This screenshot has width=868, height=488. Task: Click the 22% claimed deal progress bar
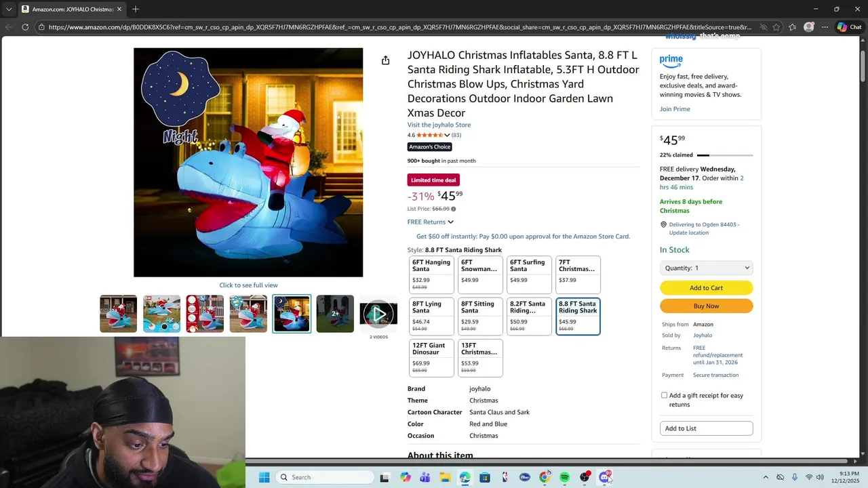click(x=725, y=155)
